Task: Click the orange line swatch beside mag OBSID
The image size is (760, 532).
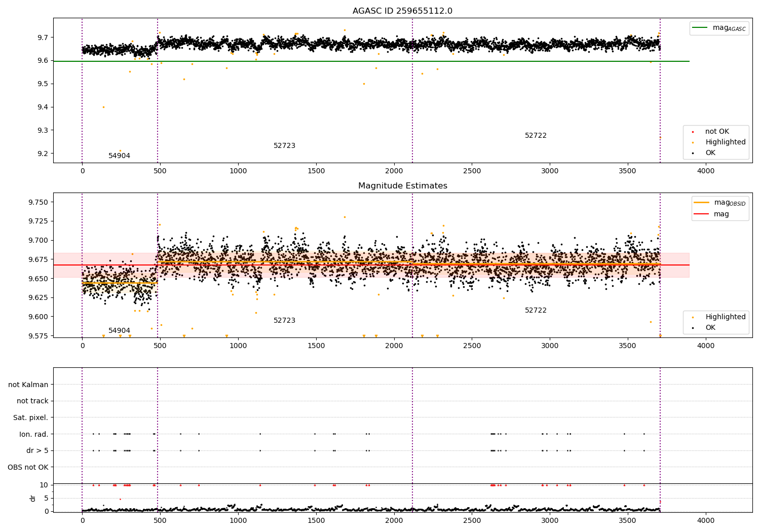Action: pos(701,203)
